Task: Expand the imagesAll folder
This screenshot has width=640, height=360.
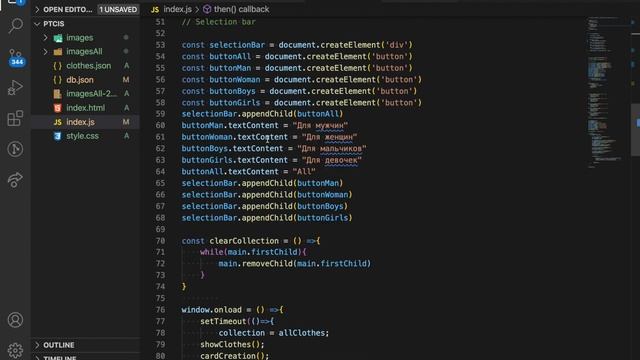Action: pos(45,52)
